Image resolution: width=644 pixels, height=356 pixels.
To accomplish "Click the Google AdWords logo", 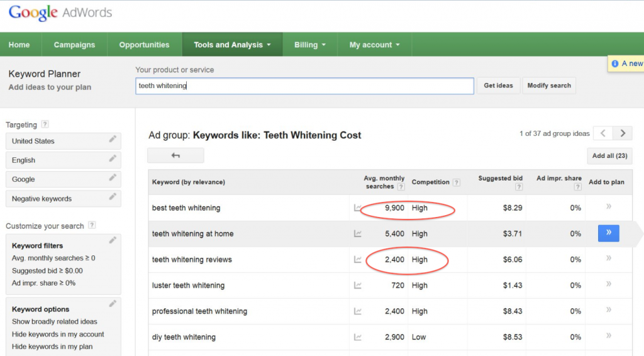I will click(x=60, y=13).
